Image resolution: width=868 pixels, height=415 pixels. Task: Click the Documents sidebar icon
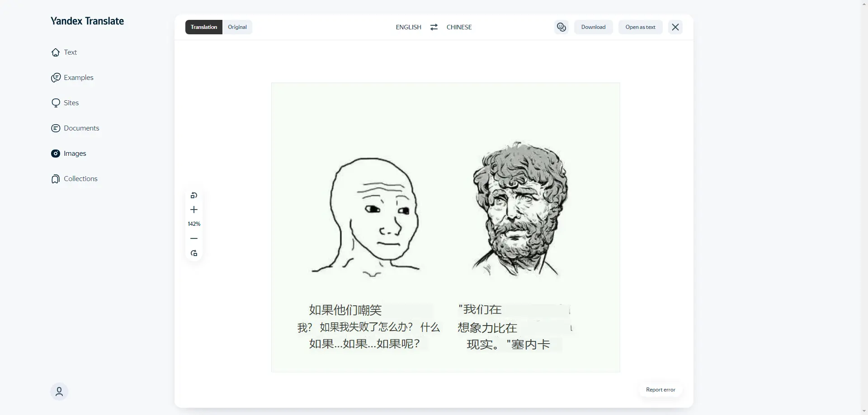pos(56,128)
